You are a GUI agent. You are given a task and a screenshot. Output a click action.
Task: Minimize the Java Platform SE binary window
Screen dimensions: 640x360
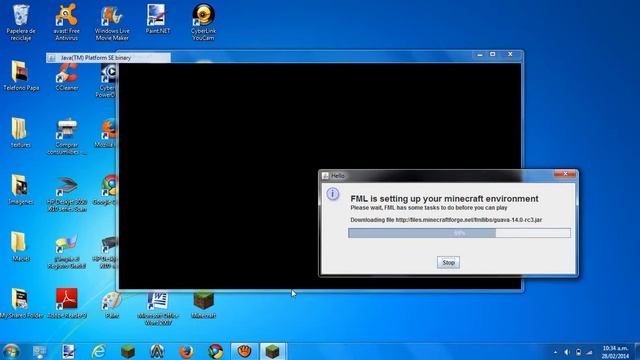[480, 54]
